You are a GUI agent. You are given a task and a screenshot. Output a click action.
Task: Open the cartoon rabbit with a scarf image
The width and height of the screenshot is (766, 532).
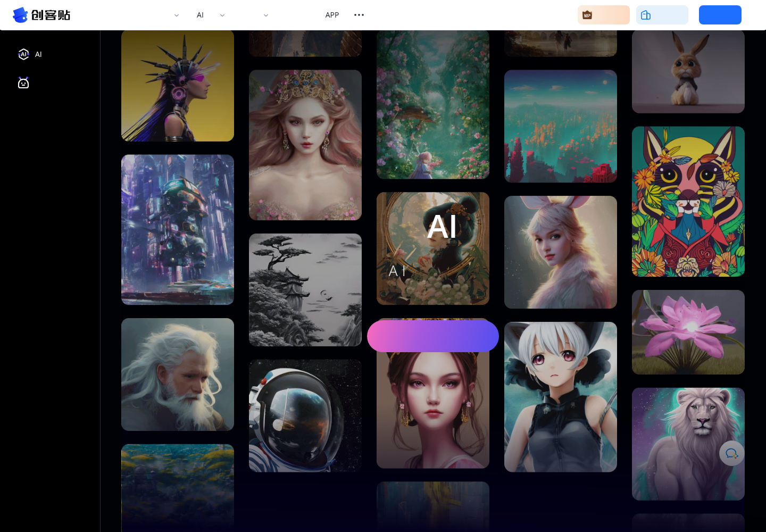(x=688, y=71)
